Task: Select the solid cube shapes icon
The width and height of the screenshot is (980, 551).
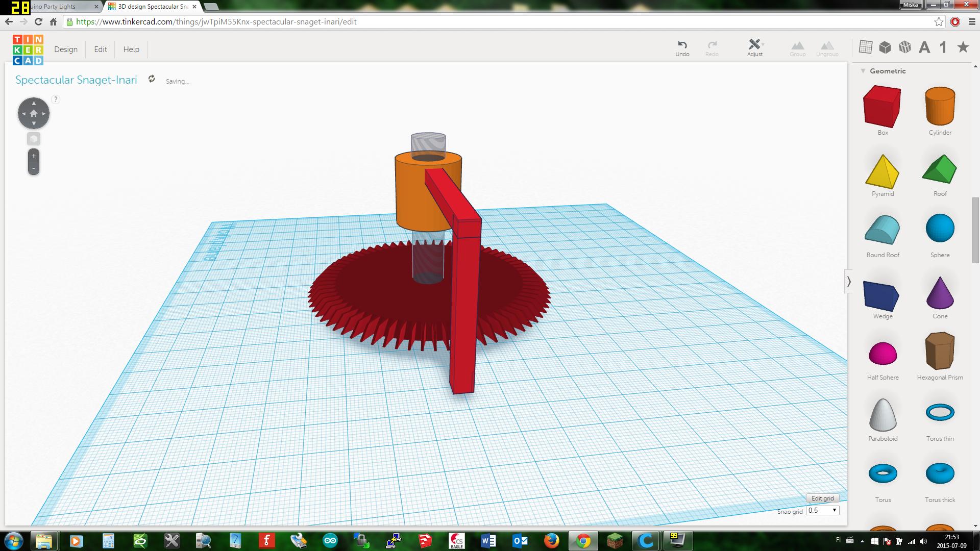Action: click(x=885, y=47)
